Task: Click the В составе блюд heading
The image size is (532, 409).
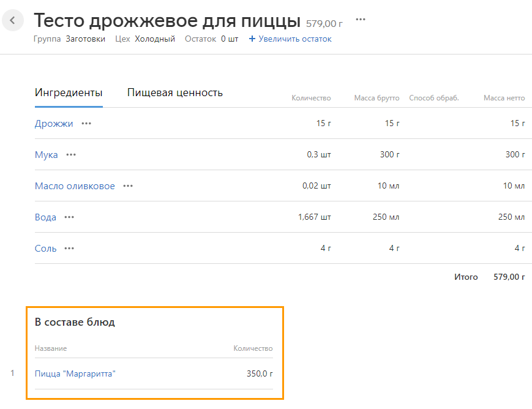Action: [x=75, y=322]
